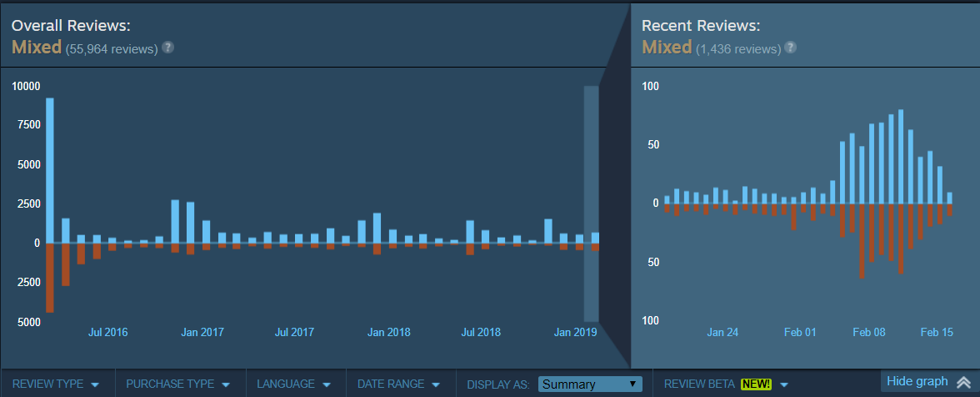980x397 pixels.
Task: Click the Jul 2017 axis label
Action: 294,332
